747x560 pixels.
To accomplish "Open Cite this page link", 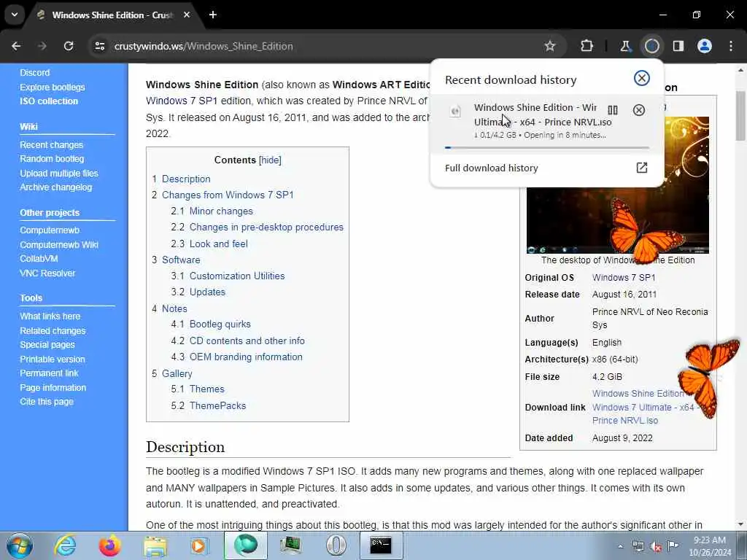I will tap(47, 402).
